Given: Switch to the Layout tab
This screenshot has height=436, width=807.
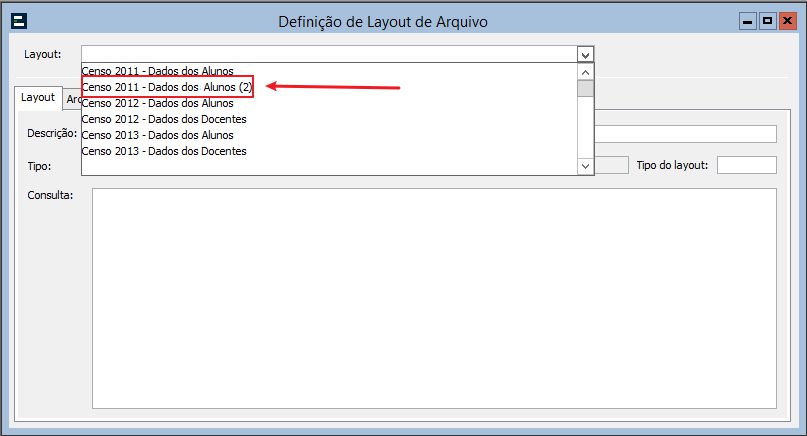Looking at the screenshot, I should click(x=38, y=97).
